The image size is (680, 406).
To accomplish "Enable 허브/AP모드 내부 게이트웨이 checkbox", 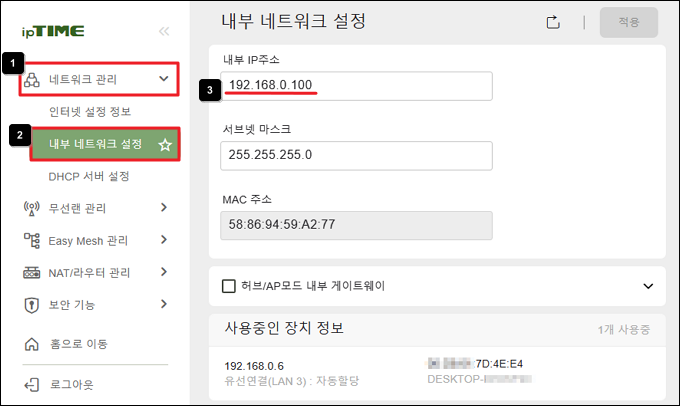I will 229,286.
